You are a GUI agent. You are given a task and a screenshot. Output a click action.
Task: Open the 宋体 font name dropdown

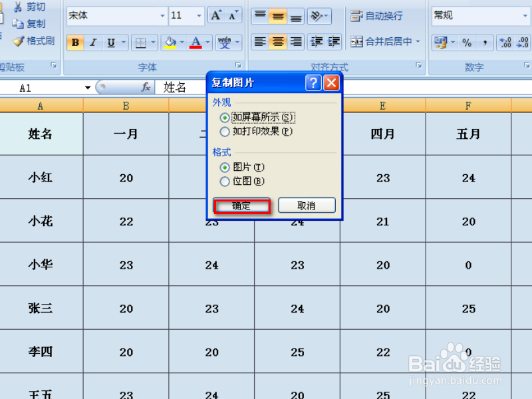[x=162, y=15]
